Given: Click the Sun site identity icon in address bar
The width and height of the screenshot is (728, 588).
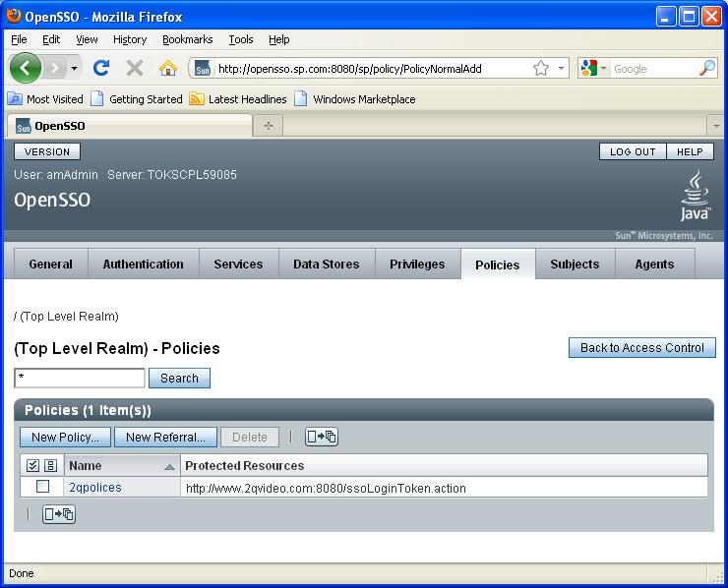Looking at the screenshot, I should point(202,69).
